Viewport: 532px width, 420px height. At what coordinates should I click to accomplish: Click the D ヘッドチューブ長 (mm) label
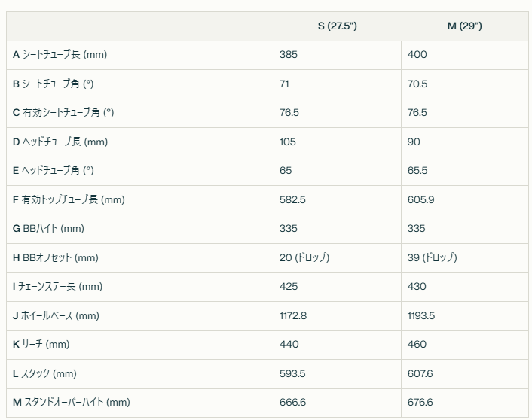point(60,142)
